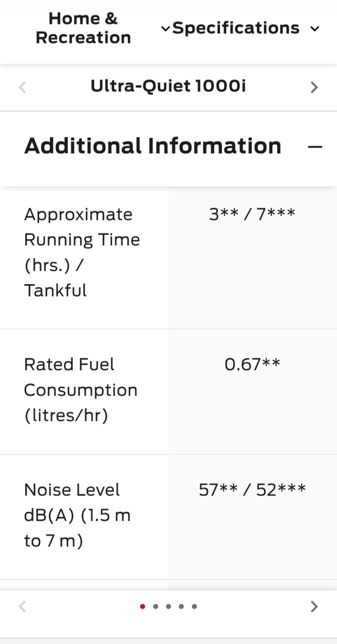This screenshot has width=337, height=644.
Task: Advance to next page with bottom arrow
Action: (314, 606)
